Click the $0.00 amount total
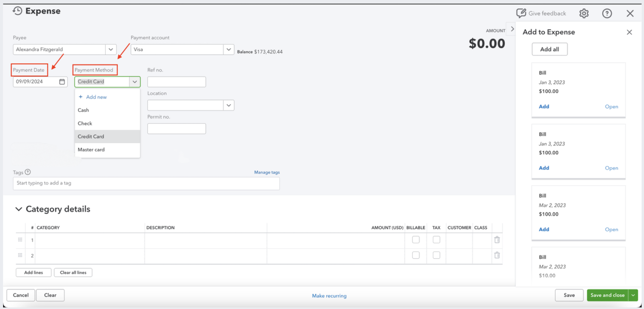644x309 pixels. point(487,44)
